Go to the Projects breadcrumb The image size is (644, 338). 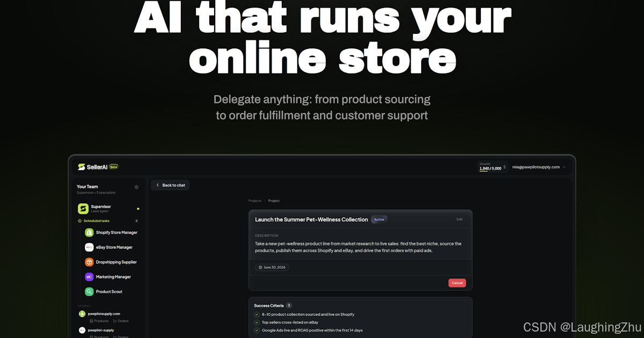tap(255, 201)
